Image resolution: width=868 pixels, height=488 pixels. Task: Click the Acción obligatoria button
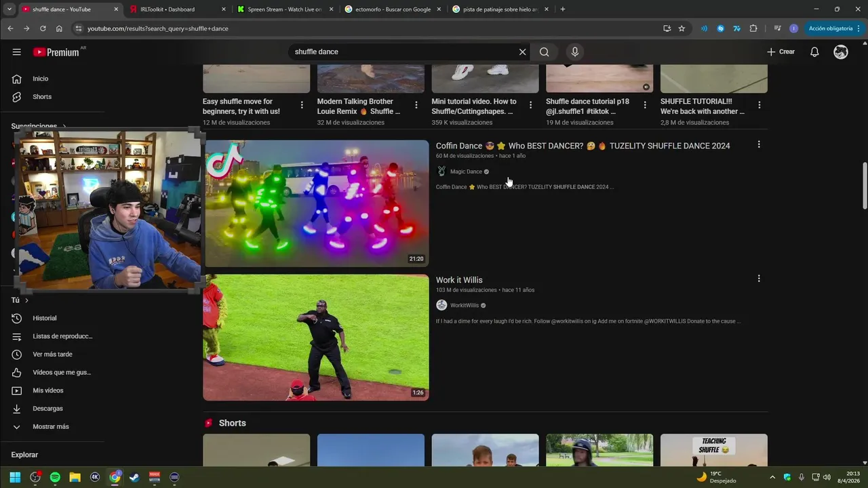tap(834, 28)
